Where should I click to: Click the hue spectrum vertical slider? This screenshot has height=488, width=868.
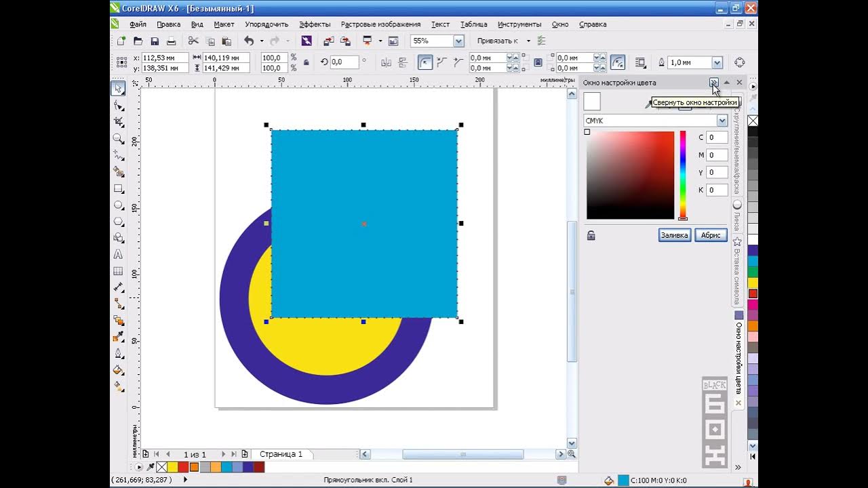click(x=683, y=175)
